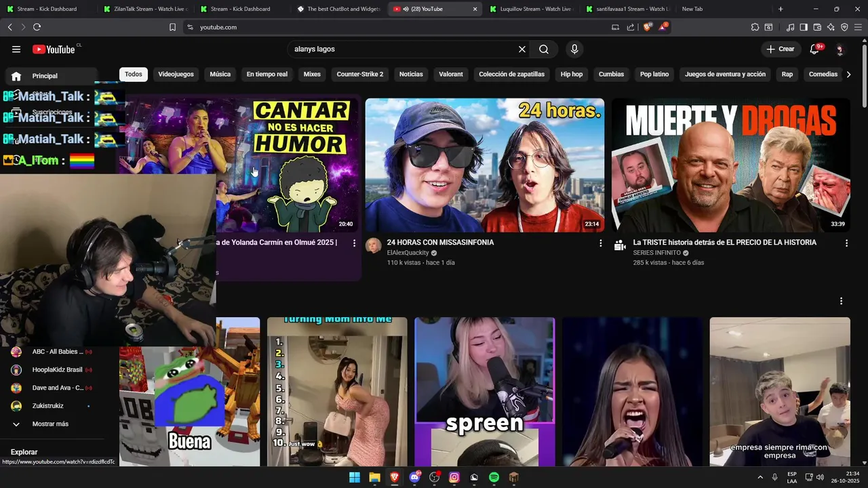The image size is (868, 488).
Task: Click La TRISTE historia EL PRECIO title
Action: coord(725,243)
